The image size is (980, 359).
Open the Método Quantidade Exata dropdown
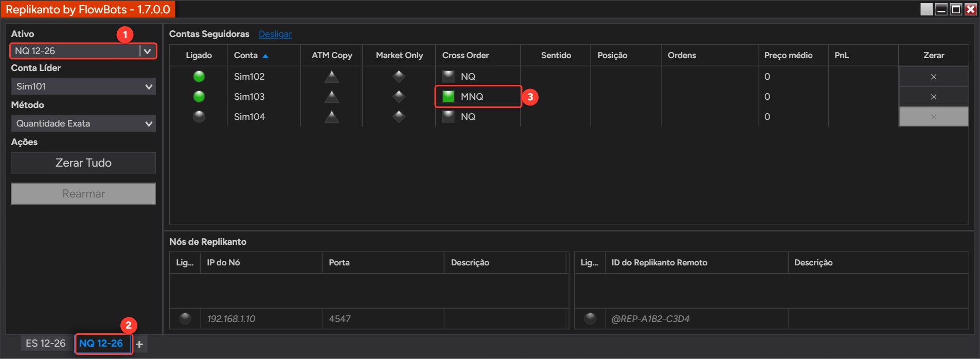83,123
